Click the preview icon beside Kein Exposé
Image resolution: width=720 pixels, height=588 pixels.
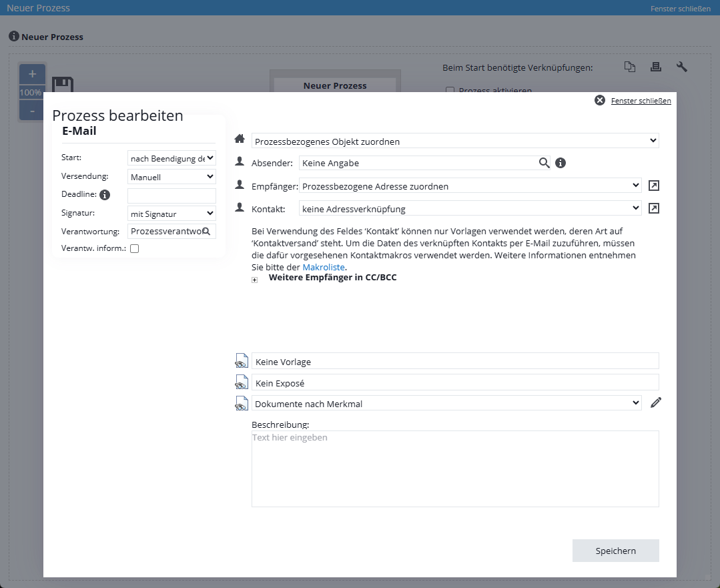(x=242, y=382)
